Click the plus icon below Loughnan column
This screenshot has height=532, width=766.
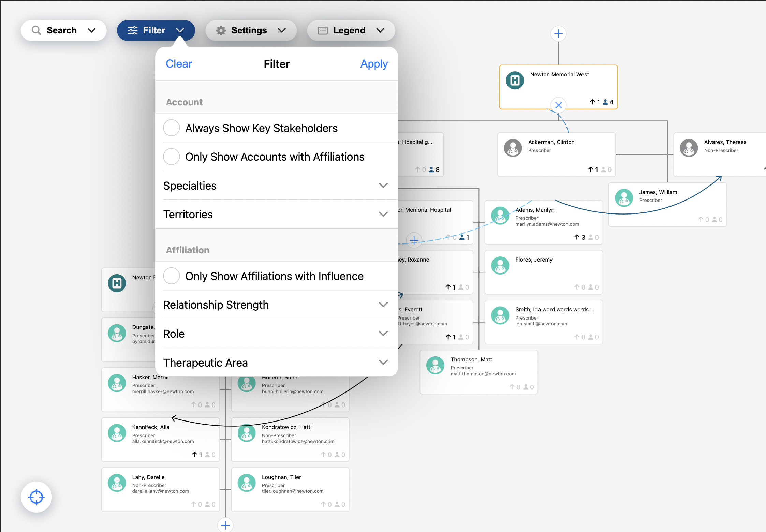click(225, 525)
